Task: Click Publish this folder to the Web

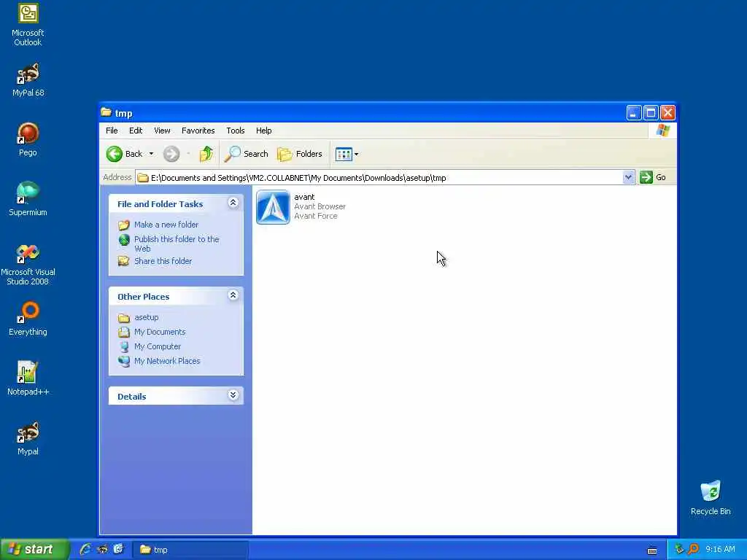Action: click(x=177, y=244)
